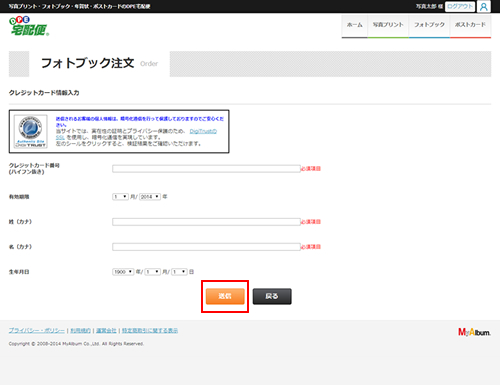Open the 運営会社 footer link
The image size is (500, 385).
coord(106,331)
